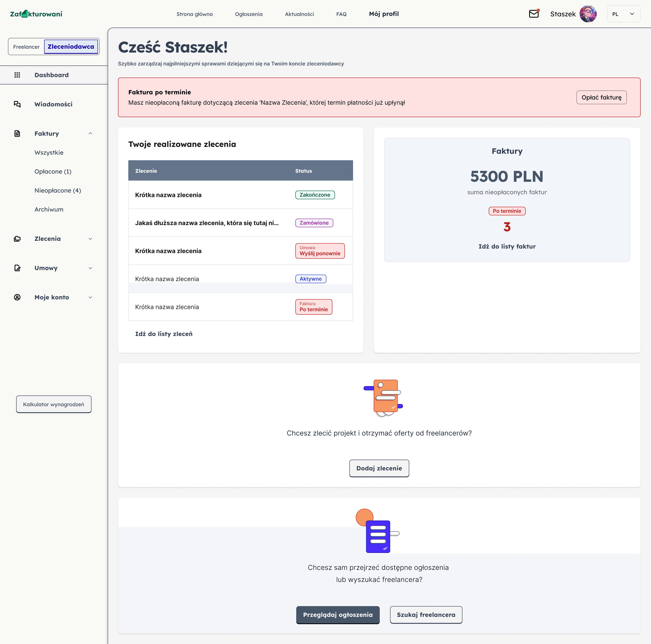Click the Zamówione status badge
651x644 pixels.
314,223
